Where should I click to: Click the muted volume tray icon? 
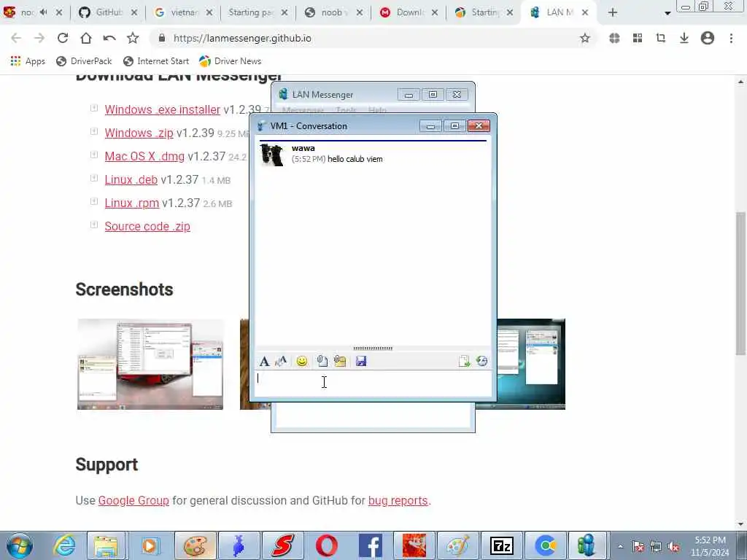click(x=673, y=547)
